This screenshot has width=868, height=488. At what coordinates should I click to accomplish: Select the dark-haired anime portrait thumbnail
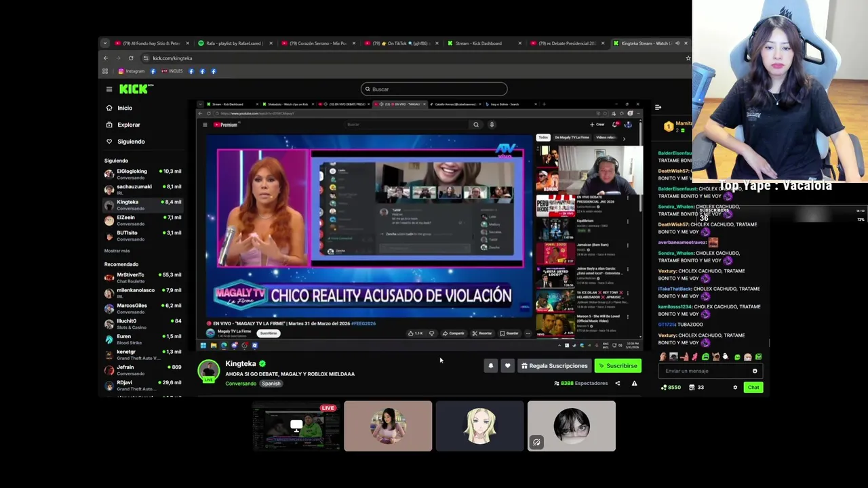coord(572,426)
